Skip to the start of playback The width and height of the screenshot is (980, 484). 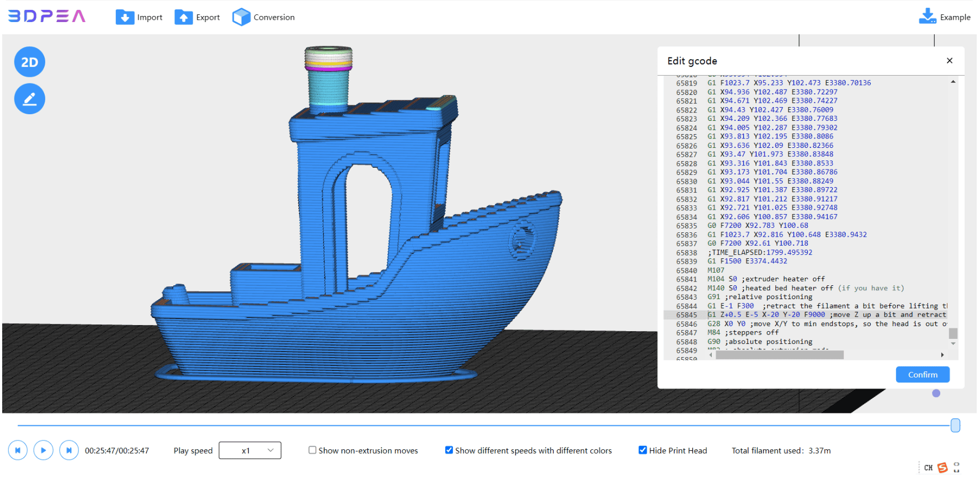point(18,450)
